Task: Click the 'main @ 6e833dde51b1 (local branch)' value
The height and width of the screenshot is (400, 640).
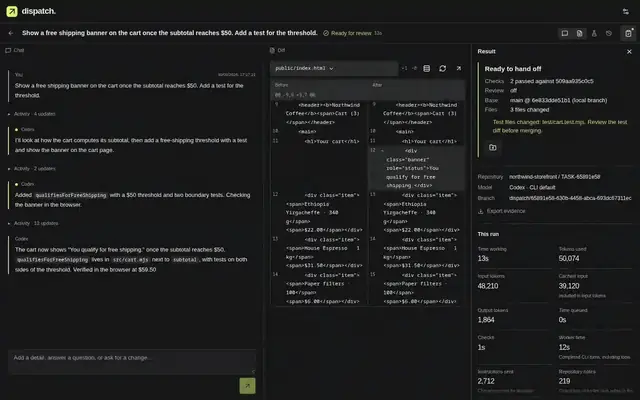Action: pyautogui.click(x=558, y=100)
